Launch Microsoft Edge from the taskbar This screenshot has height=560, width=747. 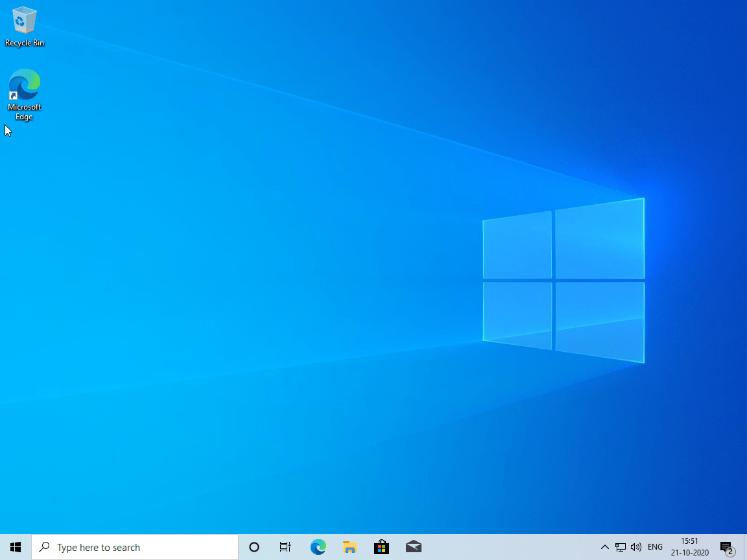point(318,547)
